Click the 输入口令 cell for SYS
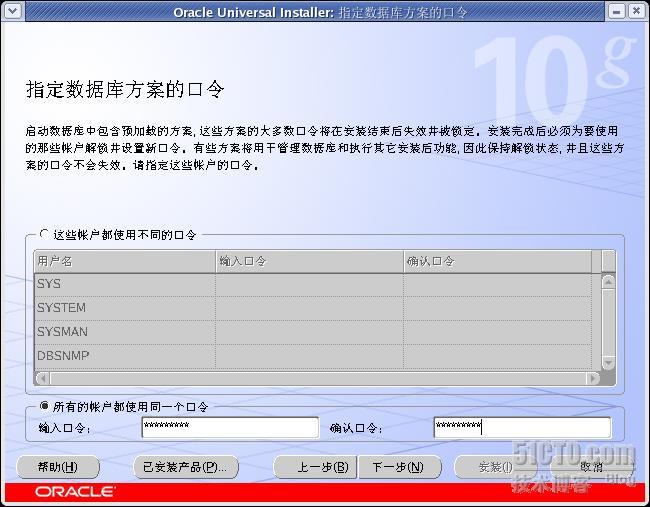 pos(309,284)
